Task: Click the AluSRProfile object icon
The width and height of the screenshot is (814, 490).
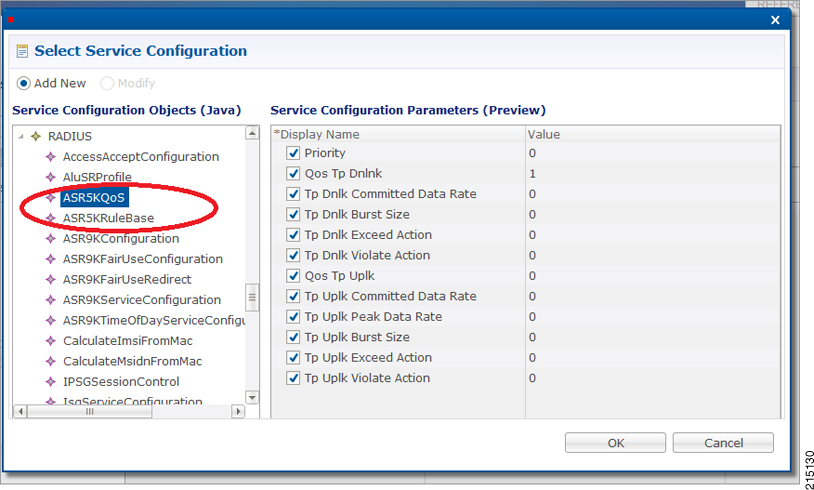Action: click(50, 177)
